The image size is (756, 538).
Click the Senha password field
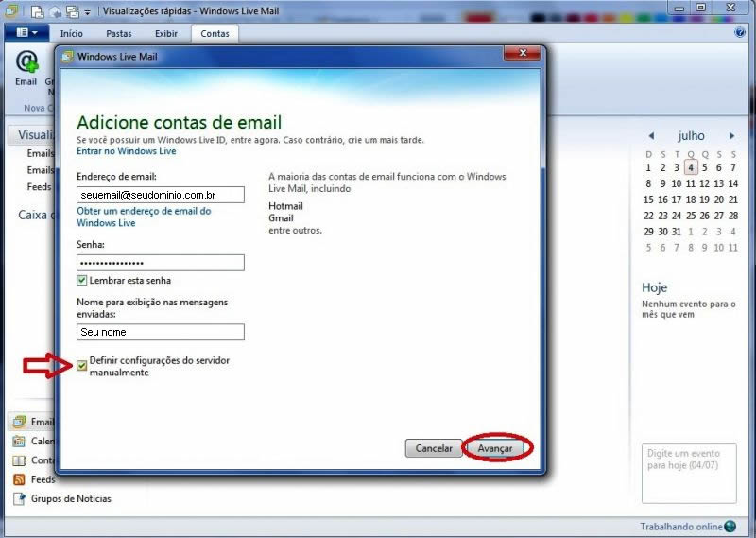[x=161, y=263]
